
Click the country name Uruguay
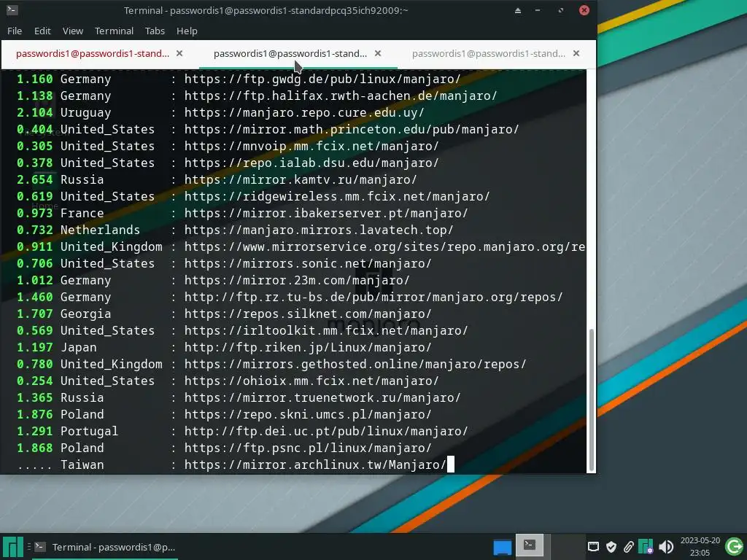86,113
